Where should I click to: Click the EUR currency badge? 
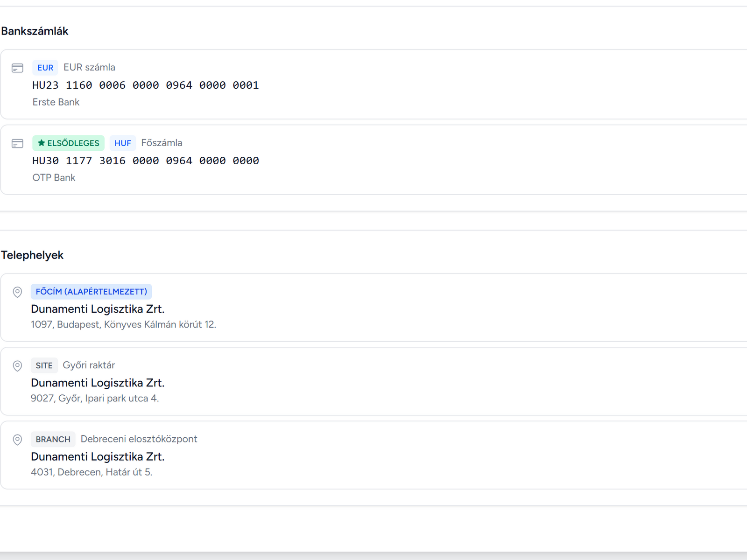(45, 68)
